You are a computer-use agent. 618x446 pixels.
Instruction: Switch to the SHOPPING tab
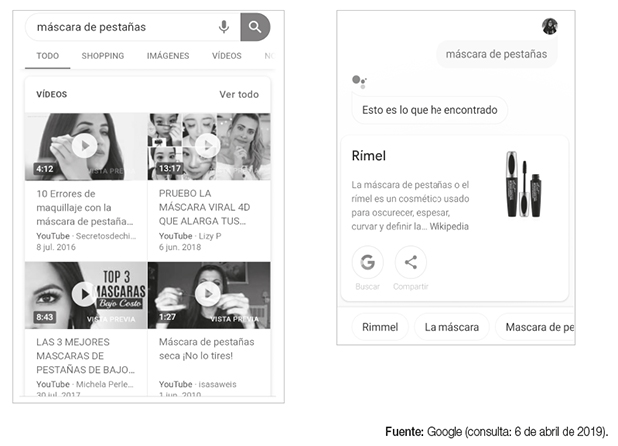click(103, 56)
